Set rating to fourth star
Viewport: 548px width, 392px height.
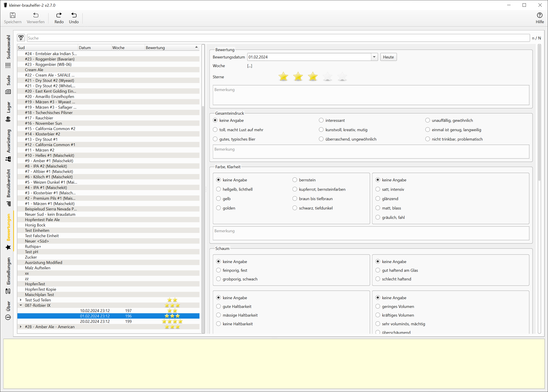(327, 77)
